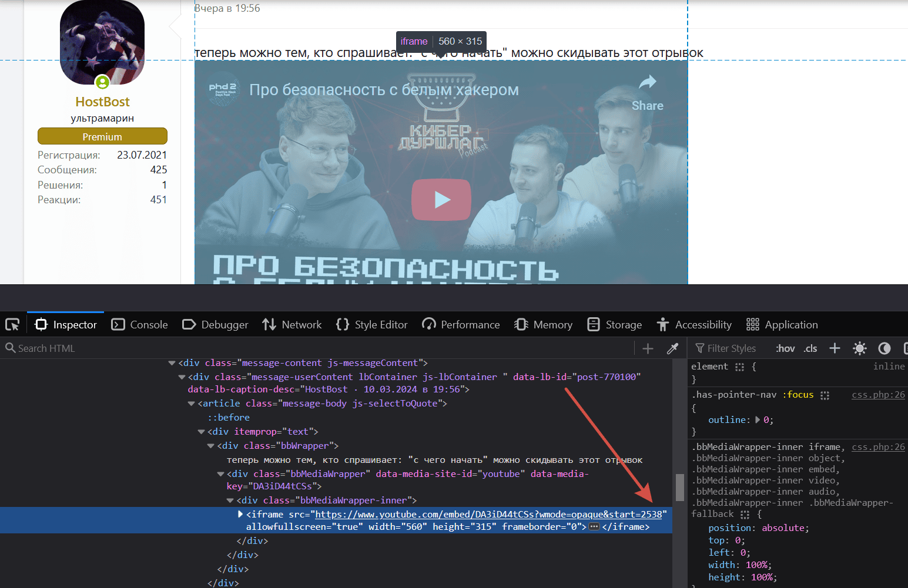
Task: Expand the iframe node
Action: point(240,515)
